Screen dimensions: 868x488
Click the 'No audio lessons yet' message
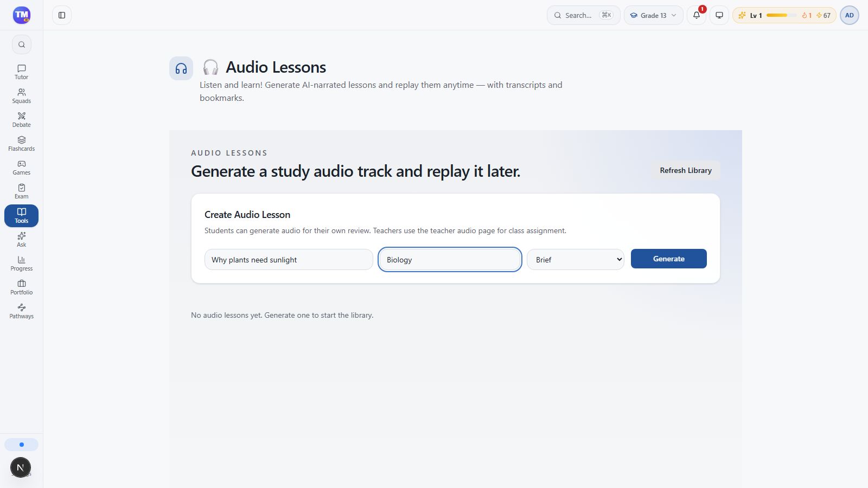point(282,315)
